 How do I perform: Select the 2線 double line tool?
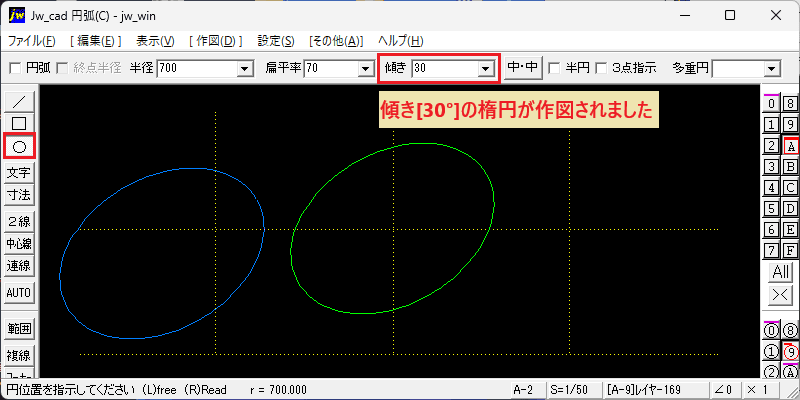coord(19,222)
